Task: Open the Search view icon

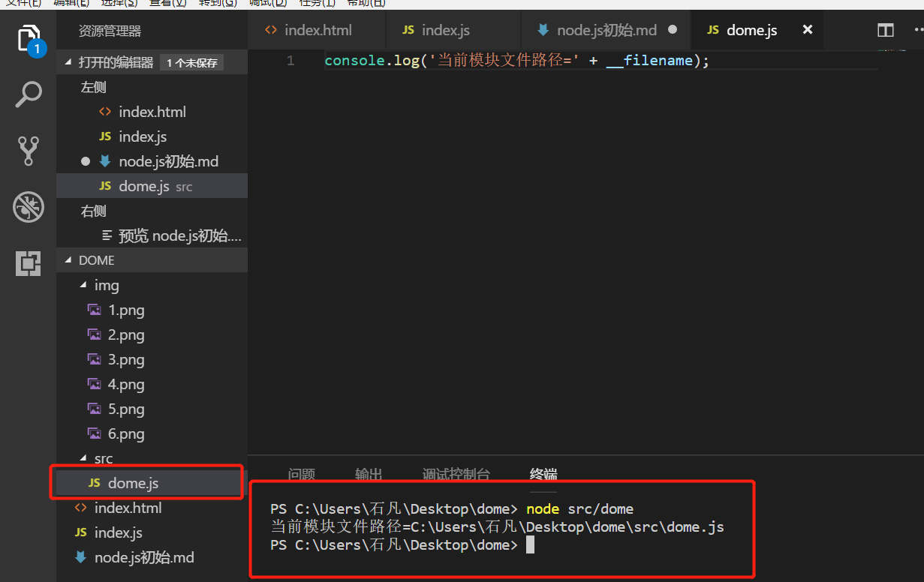Action: (29, 95)
